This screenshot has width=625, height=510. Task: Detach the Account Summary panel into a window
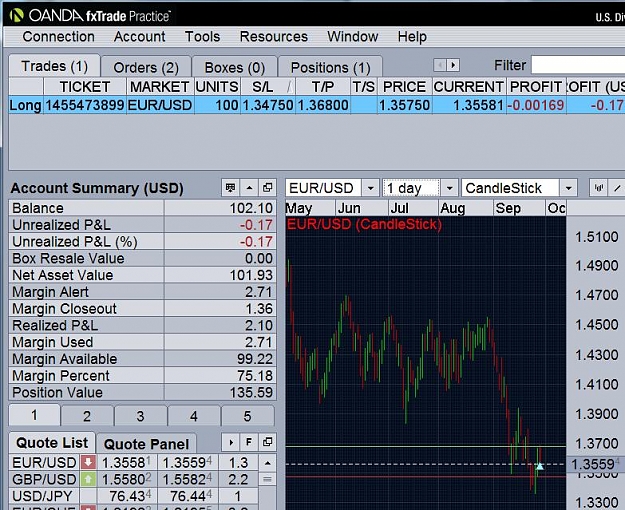267,187
